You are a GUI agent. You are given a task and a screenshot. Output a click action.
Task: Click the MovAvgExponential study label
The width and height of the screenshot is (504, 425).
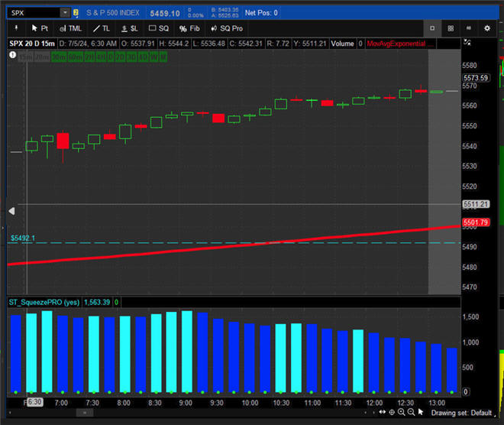pos(399,44)
